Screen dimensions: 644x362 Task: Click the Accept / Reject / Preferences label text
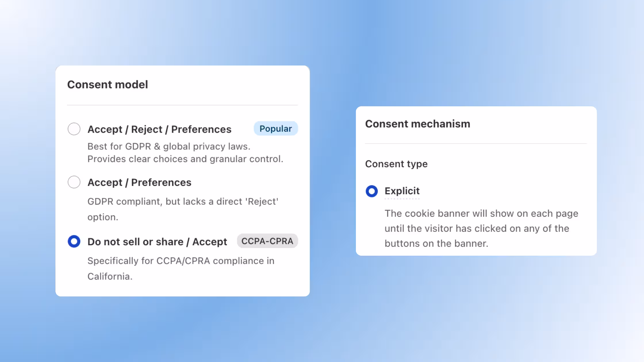pos(159,129)
